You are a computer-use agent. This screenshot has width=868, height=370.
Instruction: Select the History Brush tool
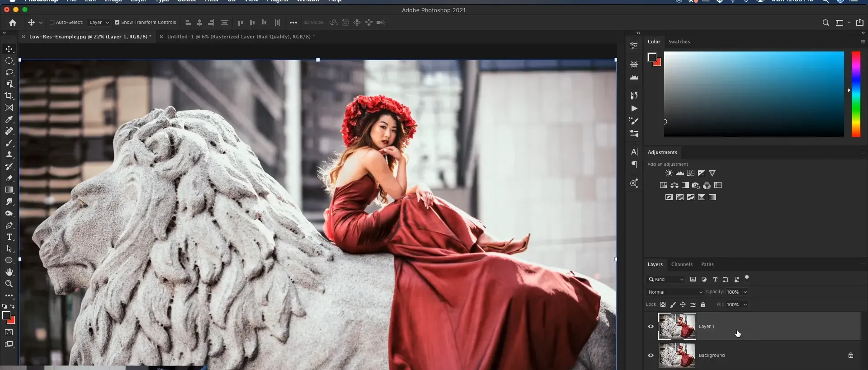[9, 166]
